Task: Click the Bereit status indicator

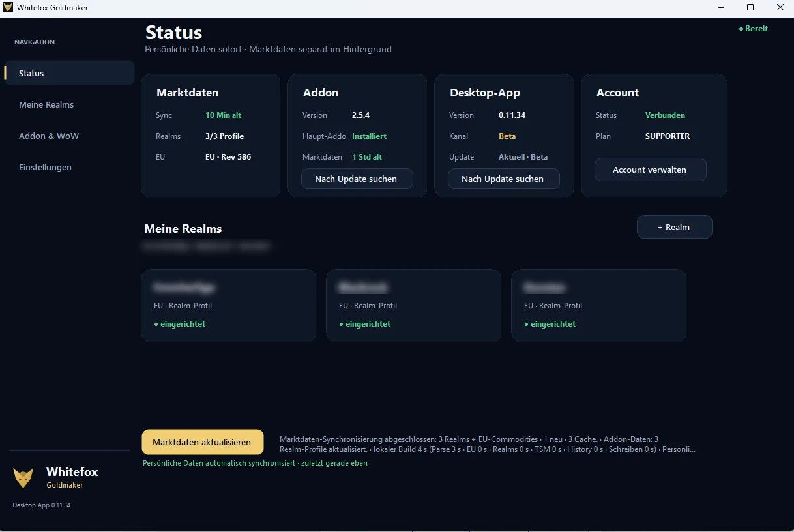Action: tap(753, 29)
